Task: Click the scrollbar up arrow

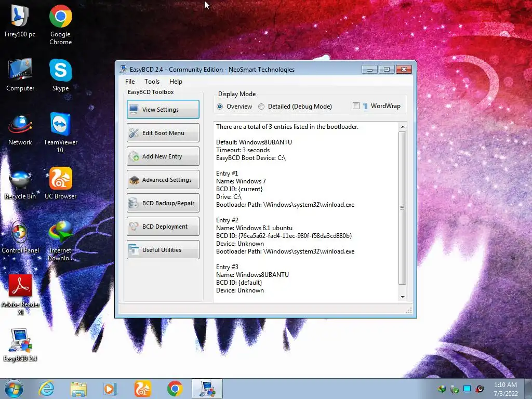Action: (x=403, y=127)
